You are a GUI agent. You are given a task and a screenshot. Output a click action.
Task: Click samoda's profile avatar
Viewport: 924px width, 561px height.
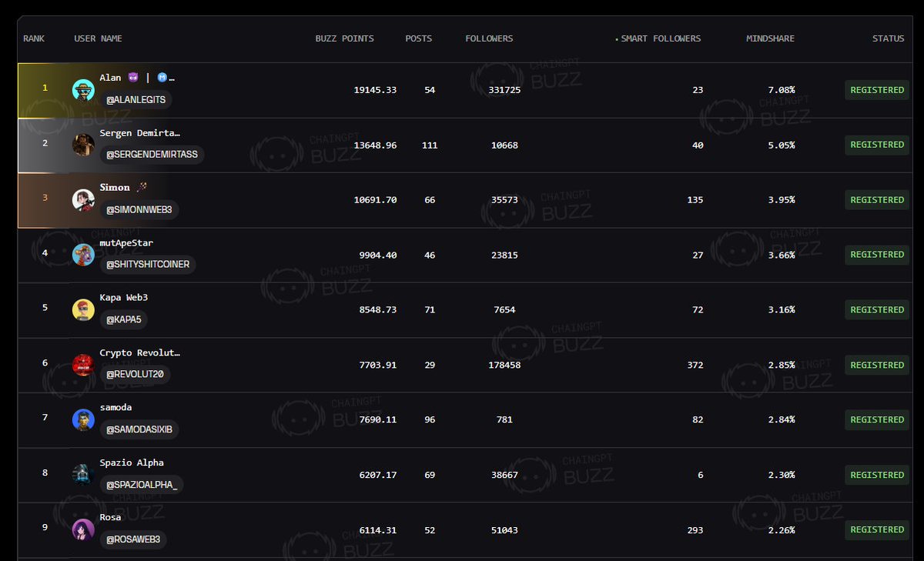click(83, 420)
